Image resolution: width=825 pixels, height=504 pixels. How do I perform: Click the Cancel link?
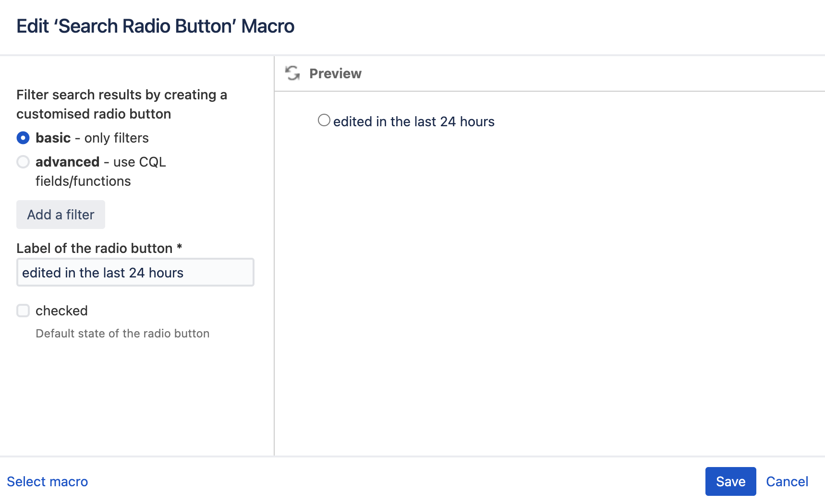[787, 481]
